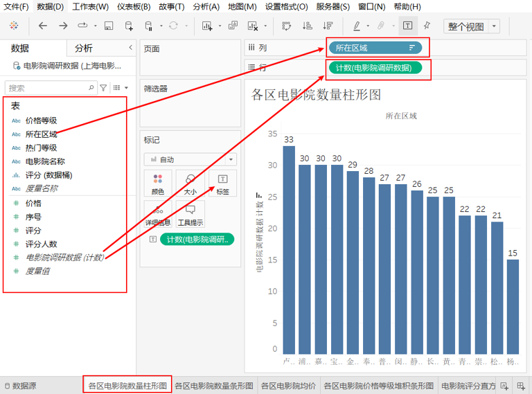Click the 计数(电影院调研数据) pill on Rows shelf
Screen dimensions: 532x394
click(375, 68)
